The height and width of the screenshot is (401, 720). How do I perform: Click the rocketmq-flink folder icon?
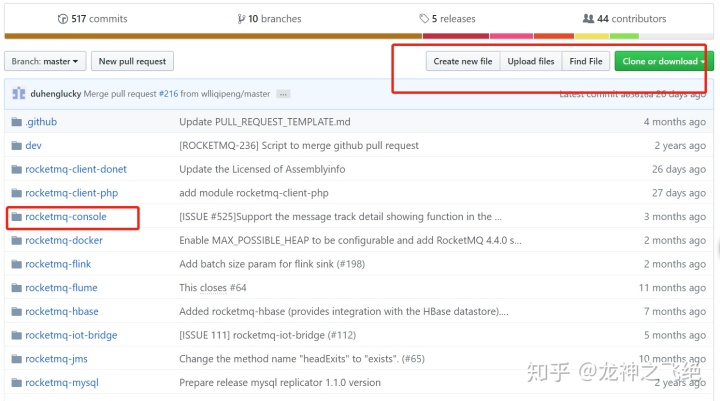(x=17, y=264)
